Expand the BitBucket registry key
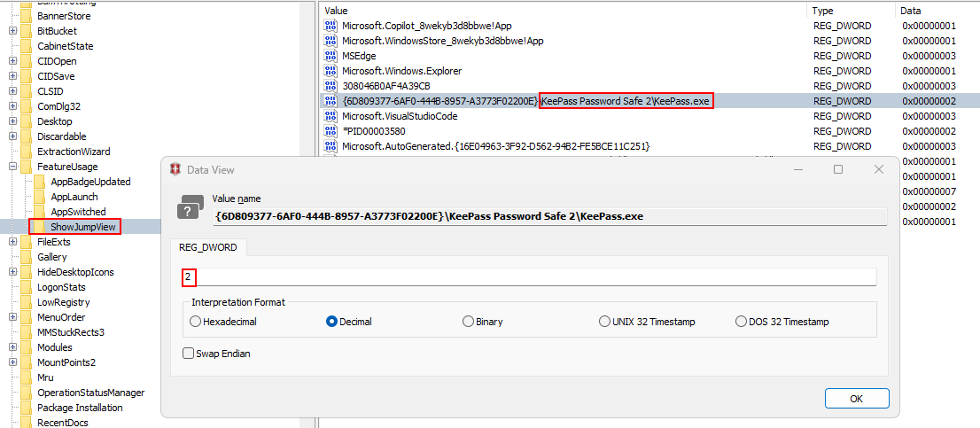This screenshot has width=980, height=428. tap(12, 31)
